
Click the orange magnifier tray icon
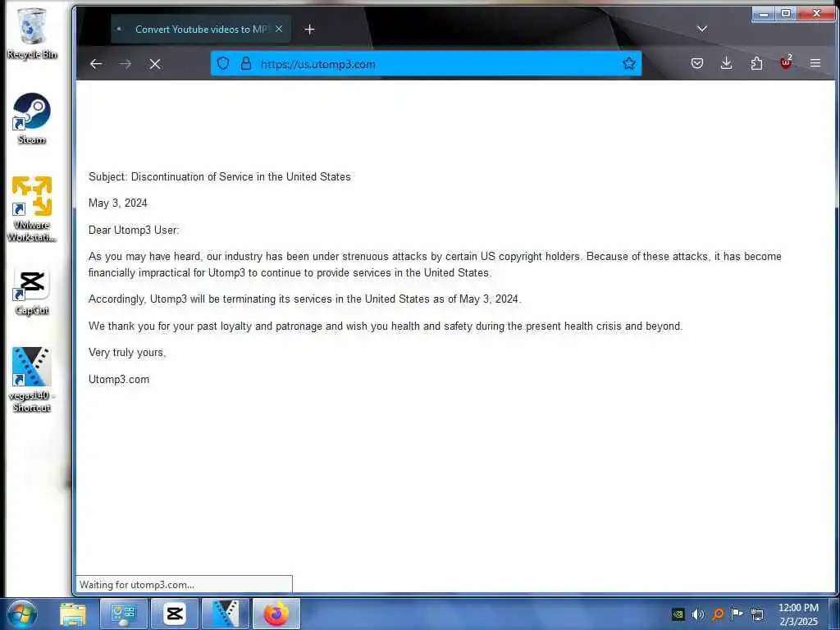coord(718,614)
